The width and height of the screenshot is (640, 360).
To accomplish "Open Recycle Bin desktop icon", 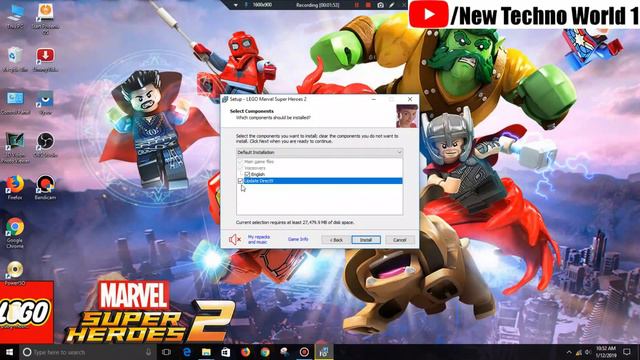I will tap(15, 59).
